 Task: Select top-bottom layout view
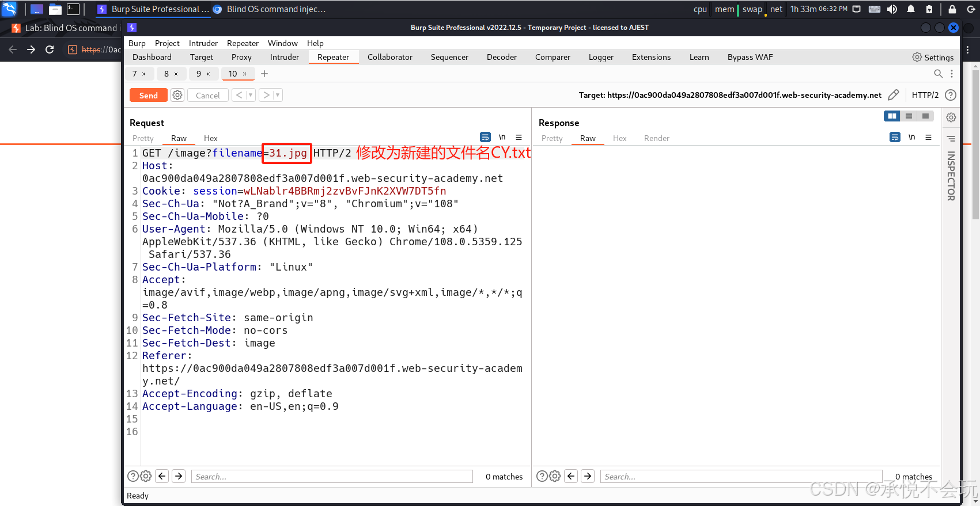909,116
